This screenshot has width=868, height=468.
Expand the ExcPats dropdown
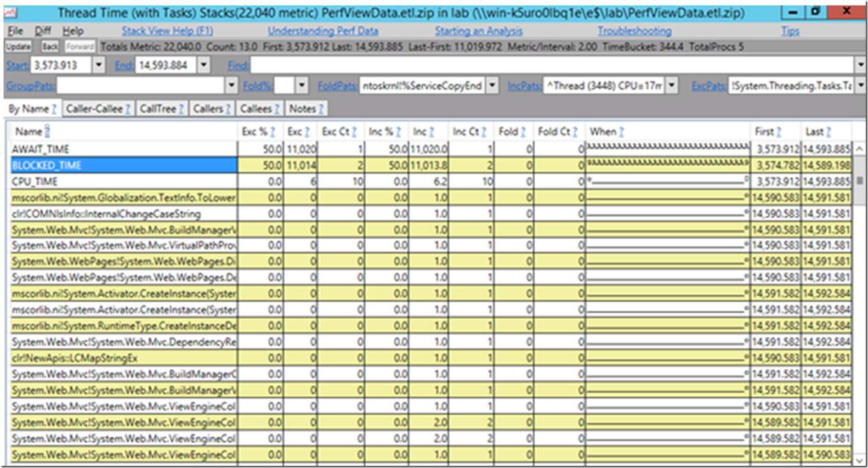[860, 86]
